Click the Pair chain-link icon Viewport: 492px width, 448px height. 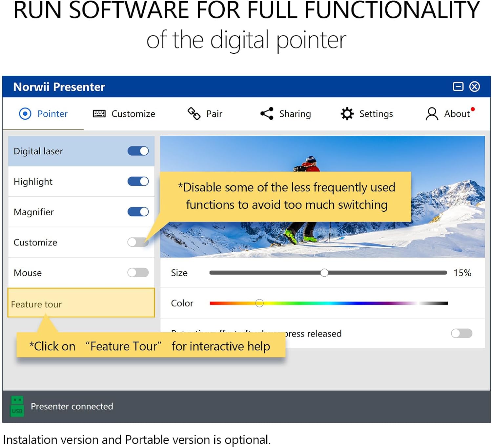click(194, 114)
